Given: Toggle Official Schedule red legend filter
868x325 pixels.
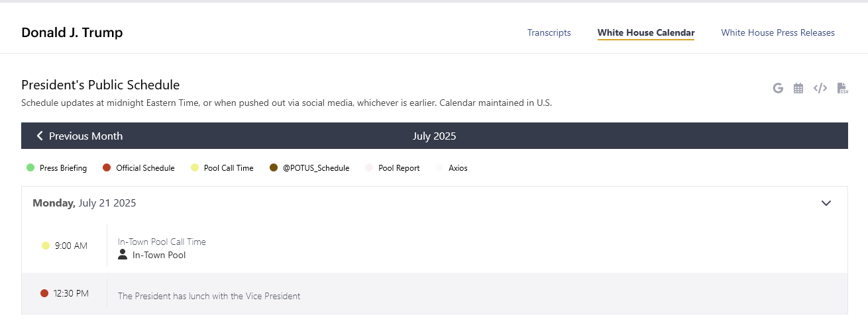Looking at the screenshot, I should 107,168.
